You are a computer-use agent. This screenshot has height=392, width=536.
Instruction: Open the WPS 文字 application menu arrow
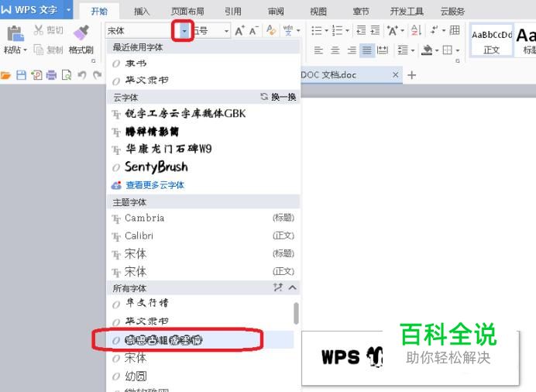(68, 10)
